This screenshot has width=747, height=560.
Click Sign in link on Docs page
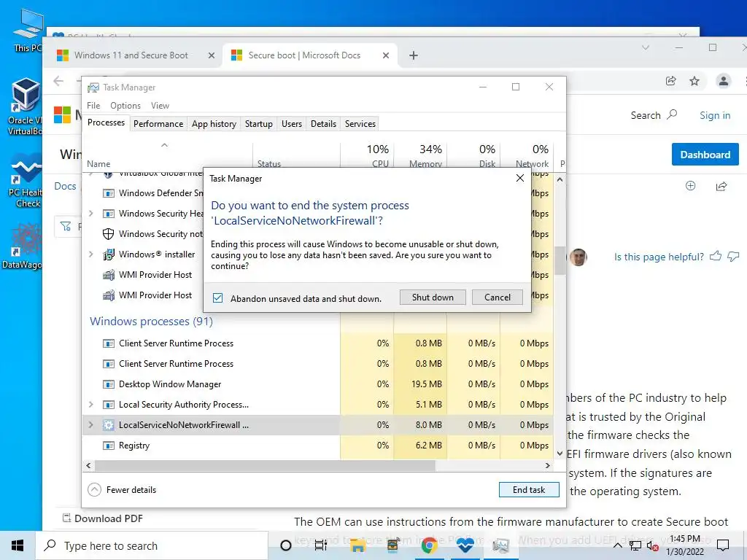[x=715, y=115]
